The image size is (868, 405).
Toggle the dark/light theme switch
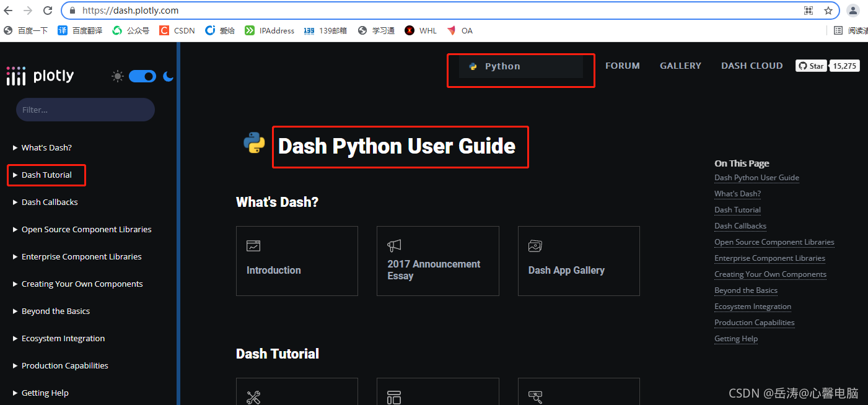tap(142, 76)
